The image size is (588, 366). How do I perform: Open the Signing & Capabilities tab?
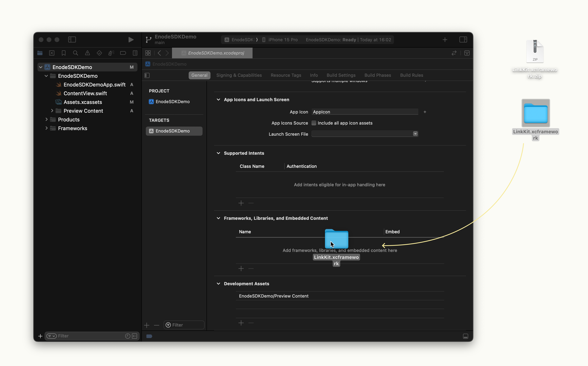[239, 75]
